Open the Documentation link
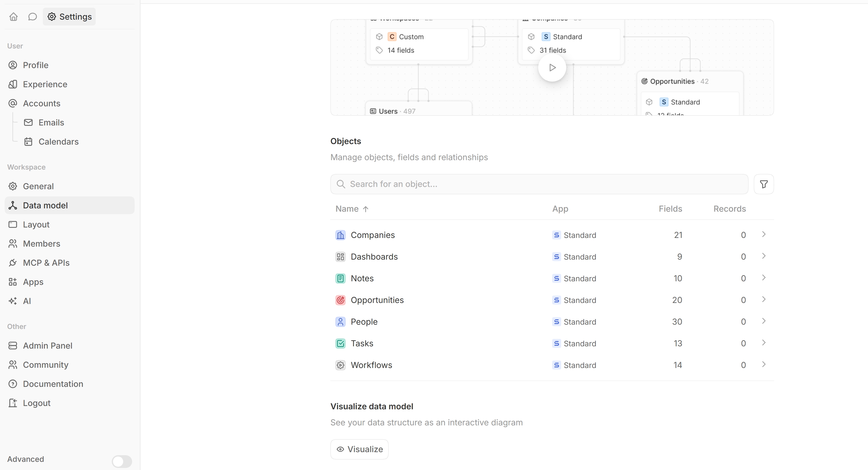The height and width of the screenshot is (470, 868). [x=69, y=384]
